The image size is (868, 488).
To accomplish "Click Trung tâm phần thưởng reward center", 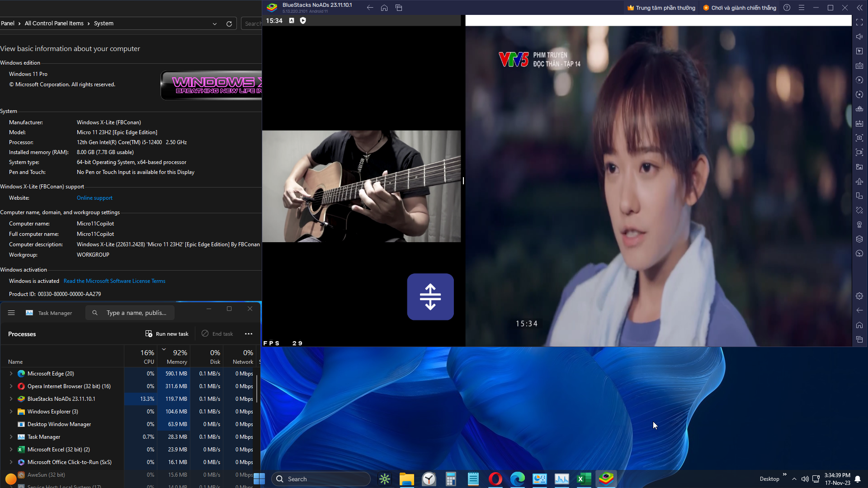I will pos(661,8).
